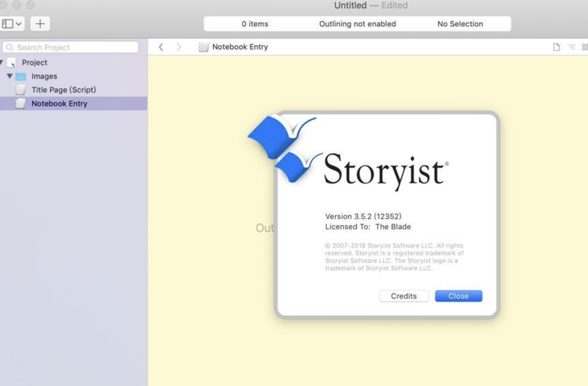Viewport: 588px width, 386px height.
Task: Click the plus icon to add item
Action: coord(40,23)
